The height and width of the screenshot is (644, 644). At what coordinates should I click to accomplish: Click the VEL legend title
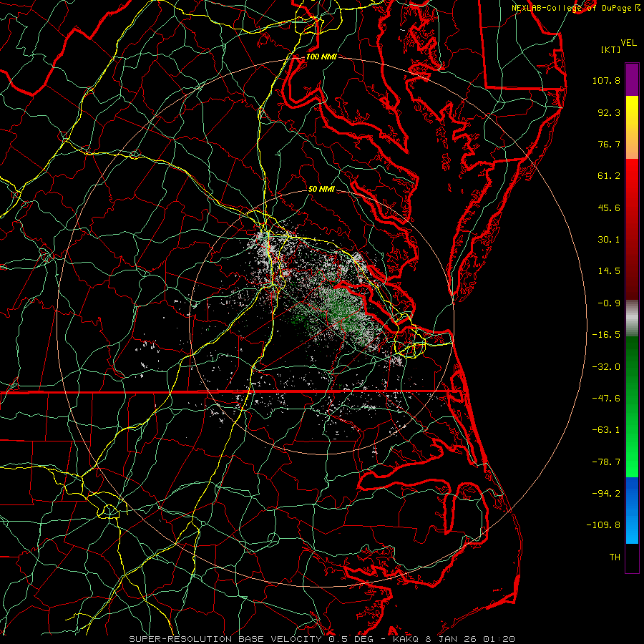pos(628,43)
